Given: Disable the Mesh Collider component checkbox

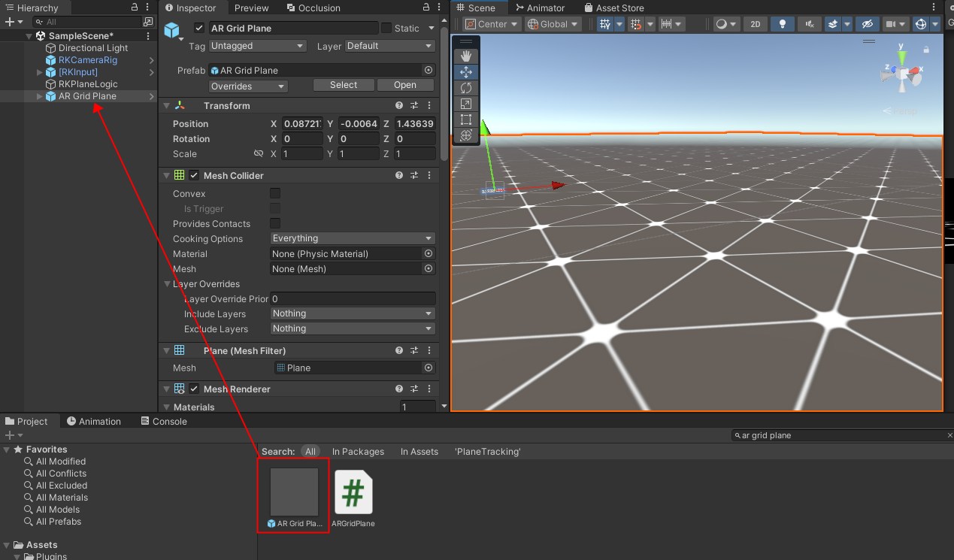Looking at the screenshot, I should [195, 176].
